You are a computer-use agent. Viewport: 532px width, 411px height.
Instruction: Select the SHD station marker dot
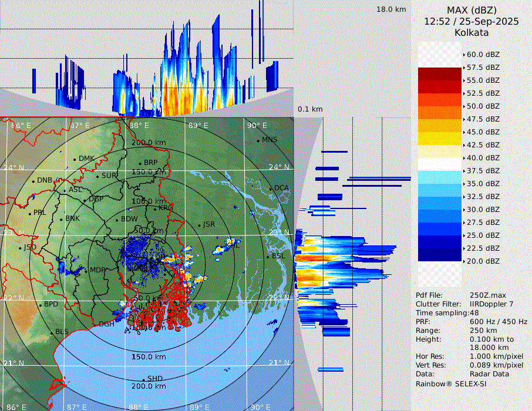tap(144, 379)
